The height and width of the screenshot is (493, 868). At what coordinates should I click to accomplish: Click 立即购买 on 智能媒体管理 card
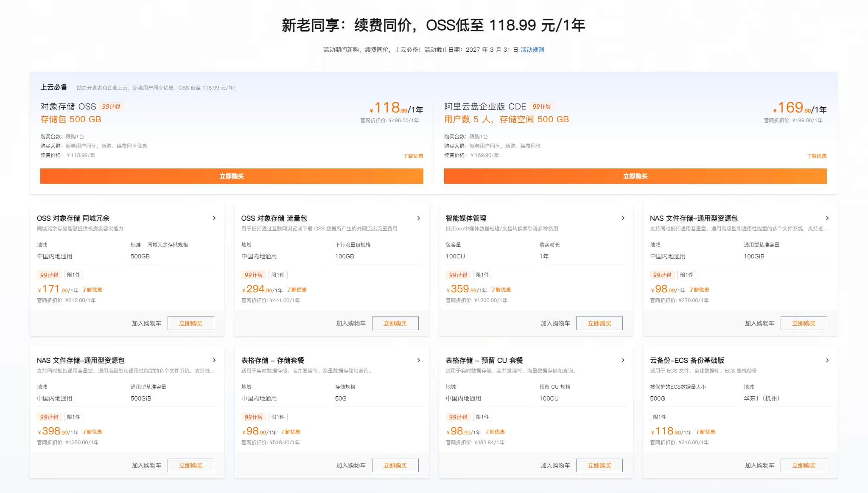[x=599, y=323]
